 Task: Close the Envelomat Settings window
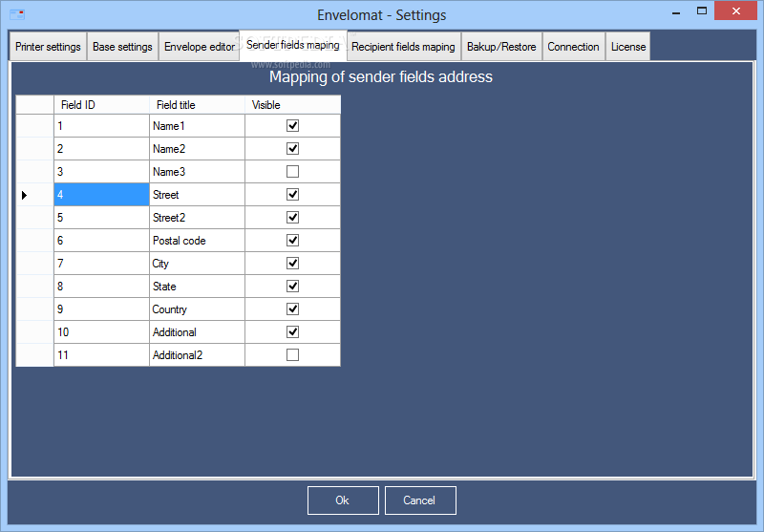(735, 11)
